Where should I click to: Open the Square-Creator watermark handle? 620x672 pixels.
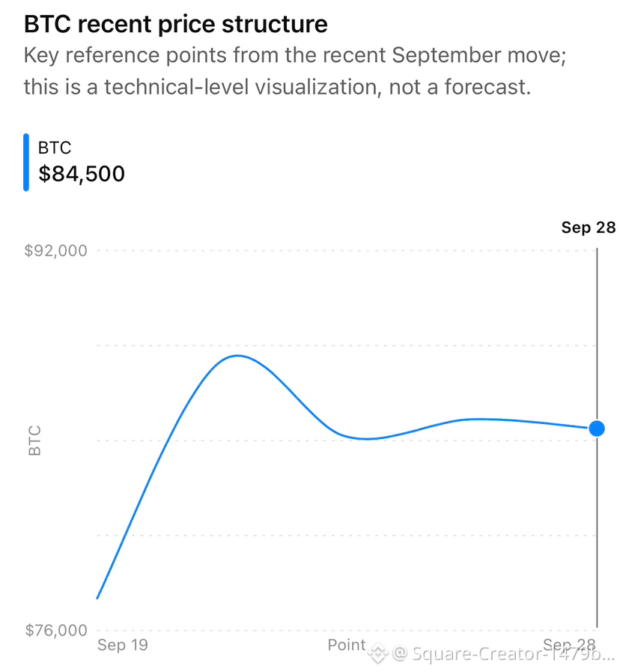click(503, 654)
